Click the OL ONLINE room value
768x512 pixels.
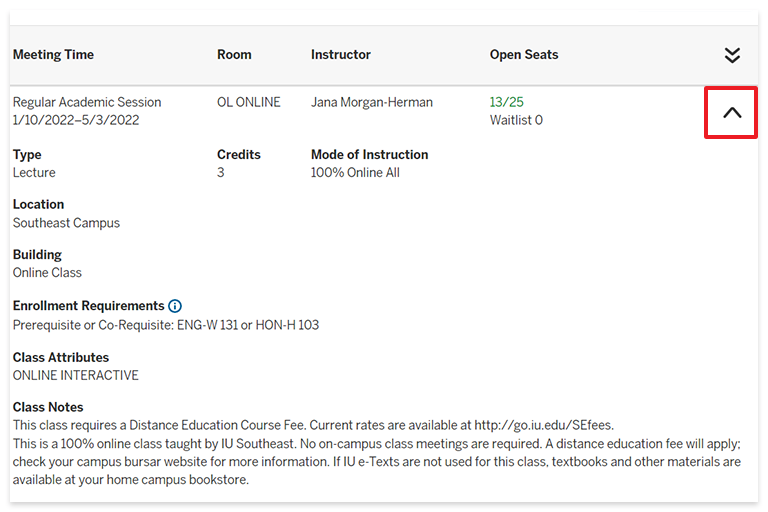249,102
